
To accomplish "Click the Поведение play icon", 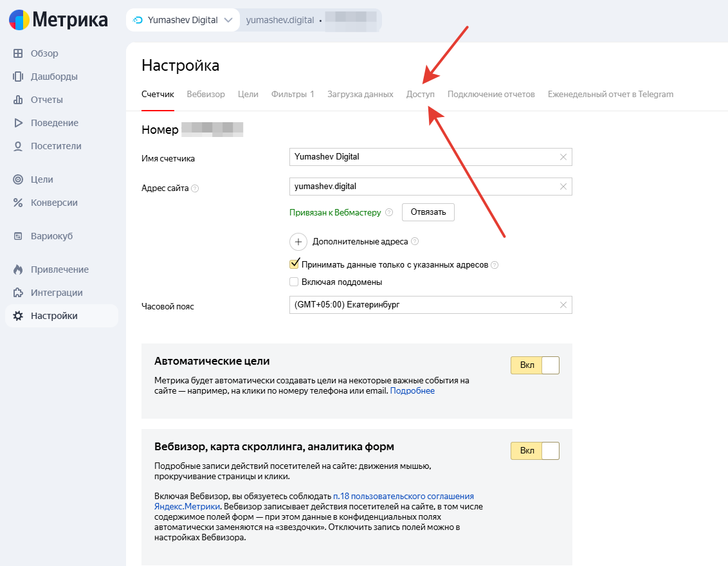I will pos(18,123).
